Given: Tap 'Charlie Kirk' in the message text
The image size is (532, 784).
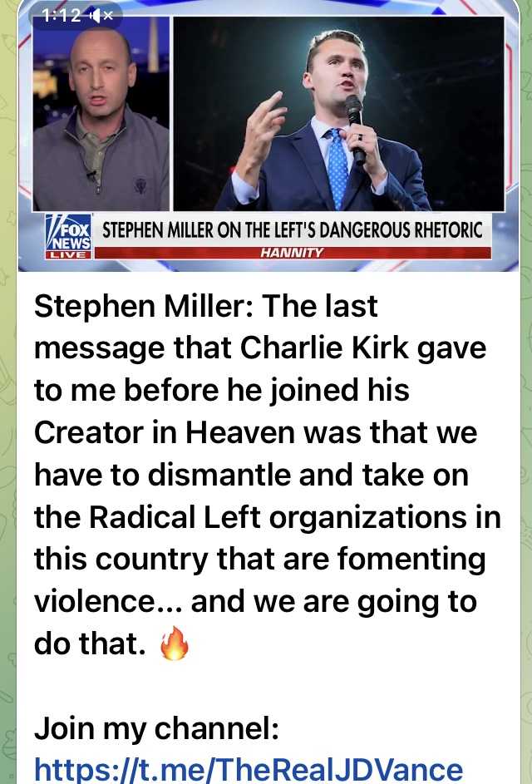Looking at the screenshot, I should [x=324, y=348].
